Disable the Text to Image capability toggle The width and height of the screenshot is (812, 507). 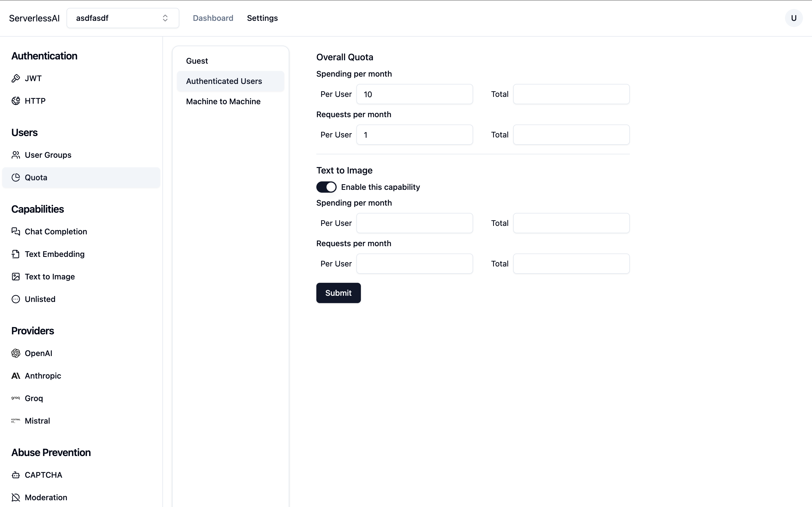[326, 187]
